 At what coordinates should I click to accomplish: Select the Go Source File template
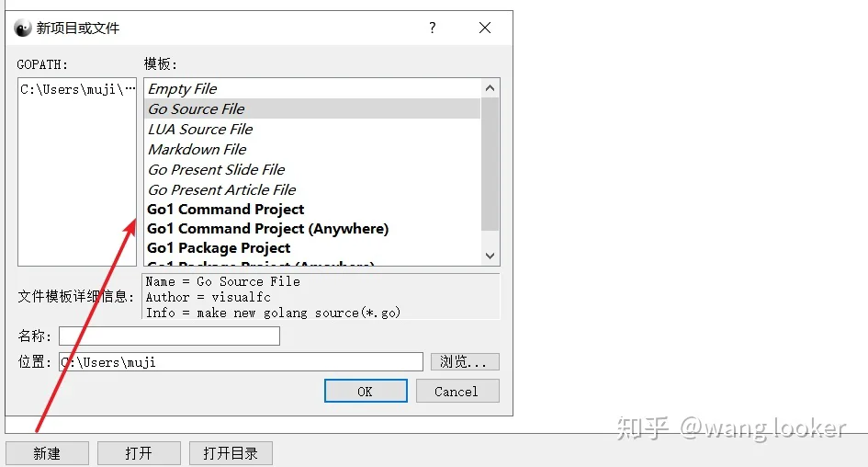(312, 108)
